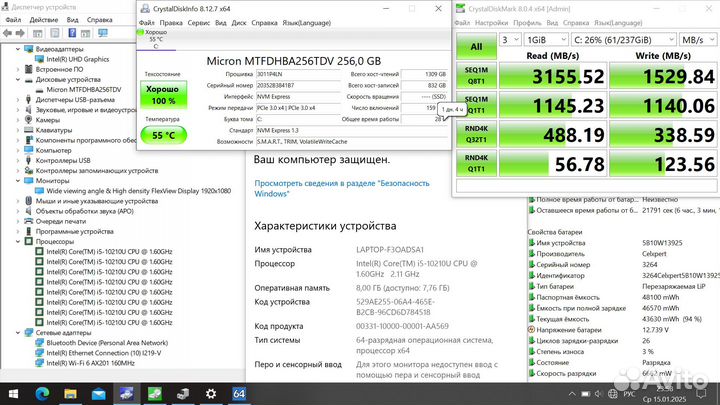This screenshot has height=405, width=720.
Task: Click the Процессоры category chip icon
Action: pyautogui.click(x=28, y=242)
